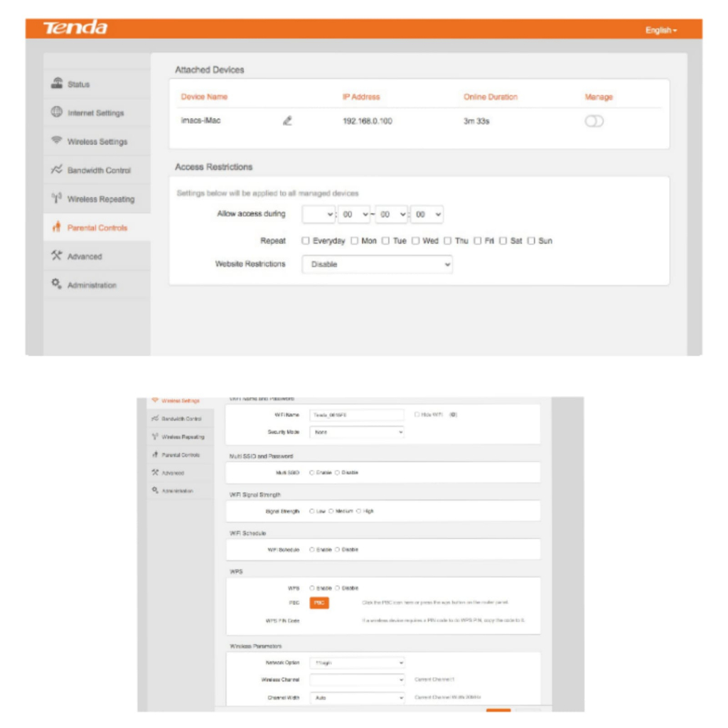Click the pencil edit icon beside imacs-iMac
This screenshot has width=728, height=728.
[287, 121]
